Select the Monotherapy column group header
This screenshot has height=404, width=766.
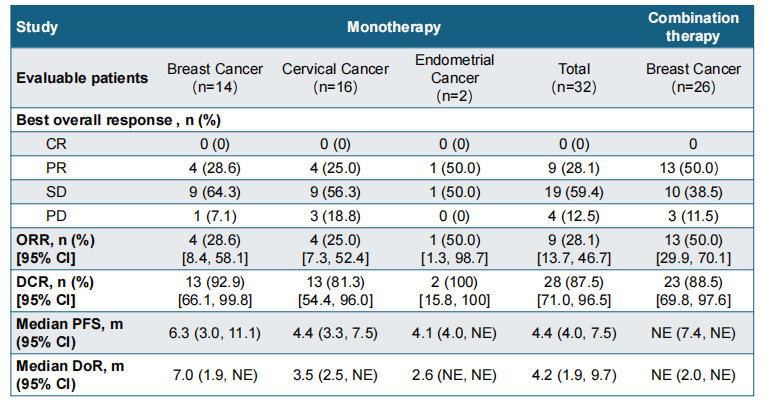click(389, 27)
